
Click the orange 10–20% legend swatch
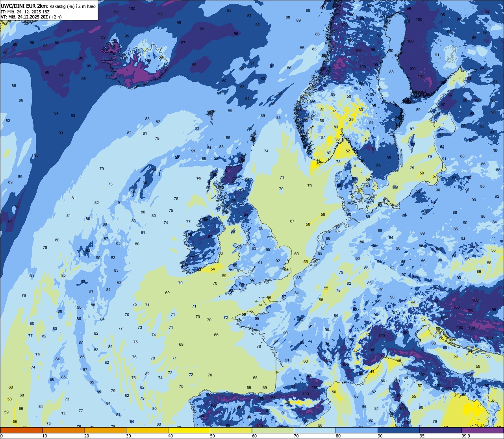tap(63, 430)
